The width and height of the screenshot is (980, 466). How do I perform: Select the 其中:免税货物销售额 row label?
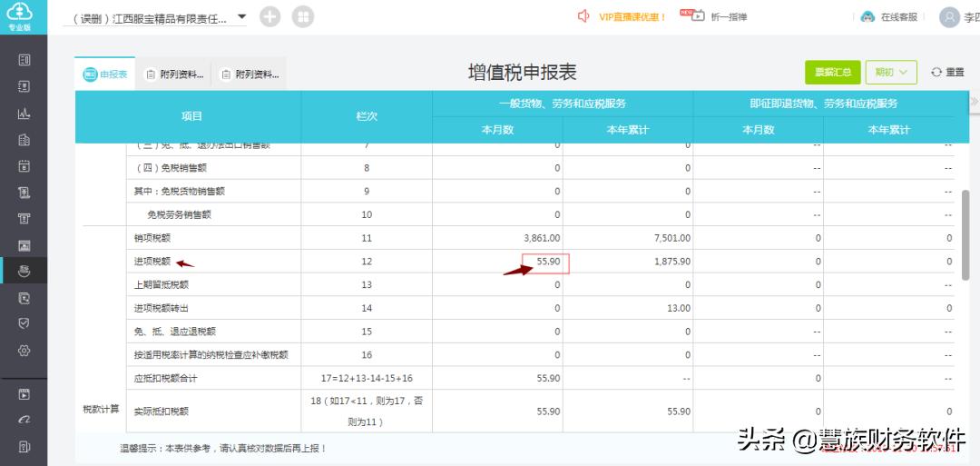(x=180, y=191)
